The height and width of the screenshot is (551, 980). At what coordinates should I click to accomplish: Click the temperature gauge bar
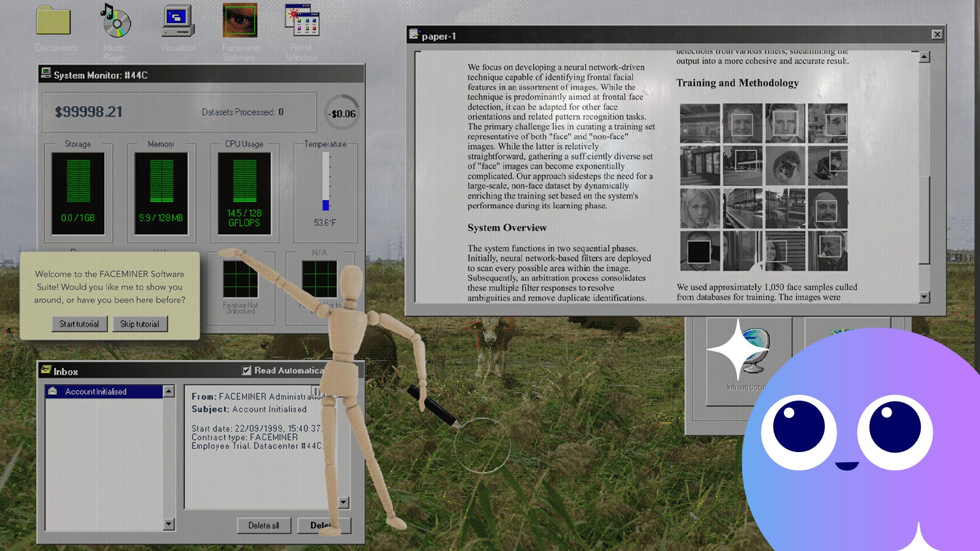tap(326, 181)
